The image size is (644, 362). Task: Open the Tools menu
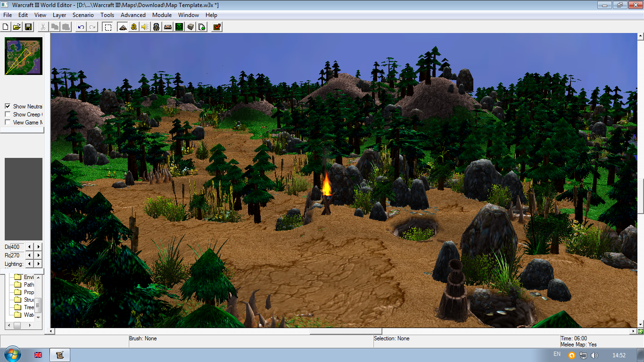pos(107,15)
